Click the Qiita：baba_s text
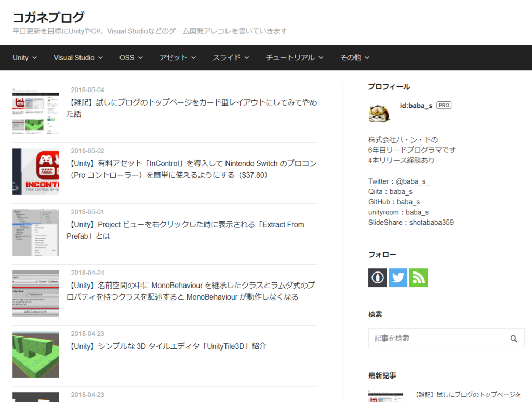Viewport: 532px width, 402px height. pos(391,192)
